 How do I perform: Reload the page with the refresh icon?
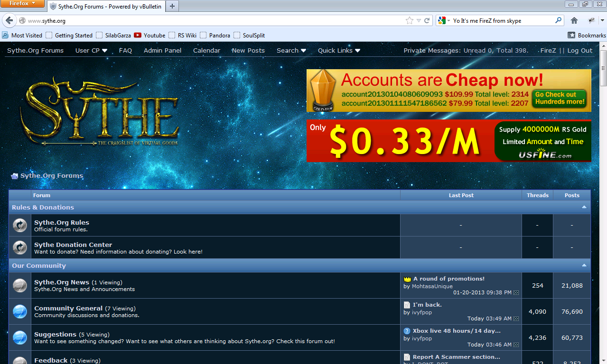427,20
